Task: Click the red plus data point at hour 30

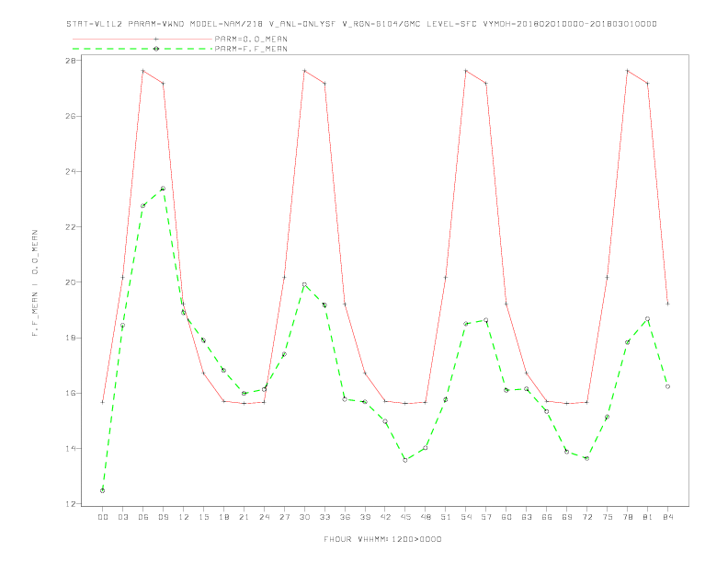Action: (304, 71)
